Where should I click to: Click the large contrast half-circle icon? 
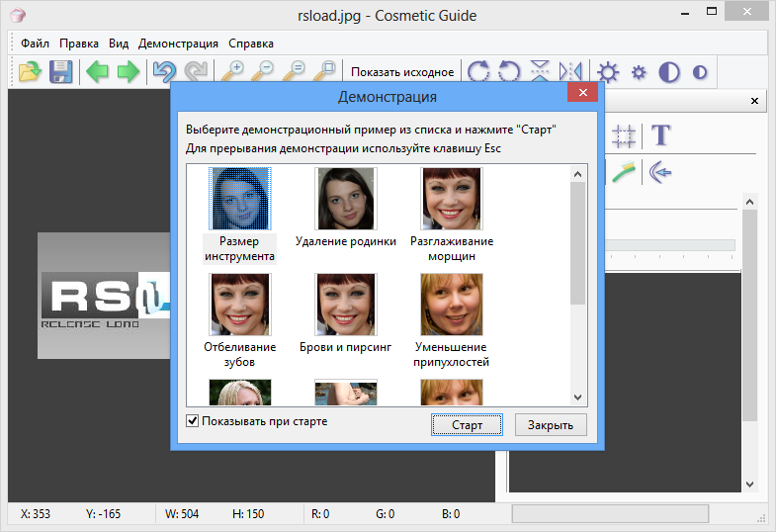[x=669, y=72]
